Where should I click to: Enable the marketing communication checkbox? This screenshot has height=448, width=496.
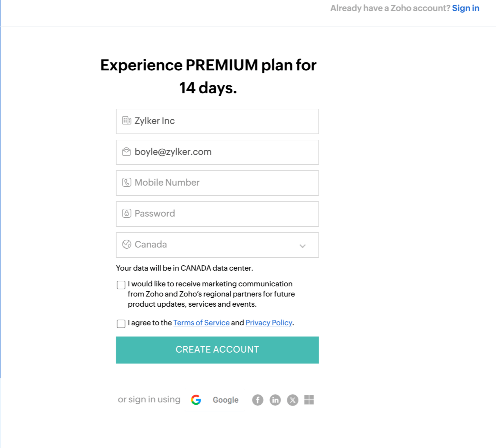121,285
